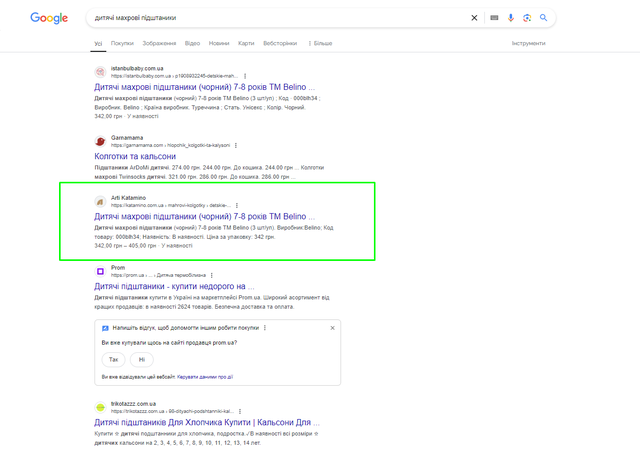The width and height of the screenshot is (640, 454).
Task: Open the Колготки та кальсони link
Action: pyautogui.click(x=135, y=156)
